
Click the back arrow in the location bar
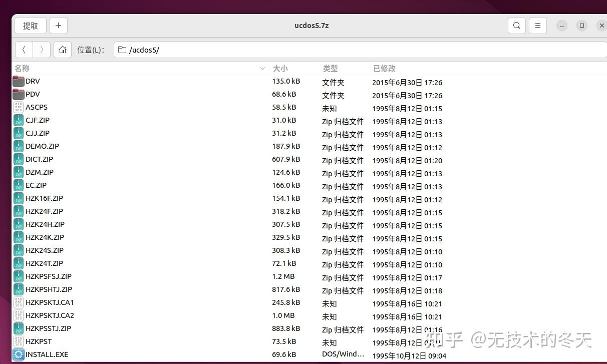click(x=24, y=50)
